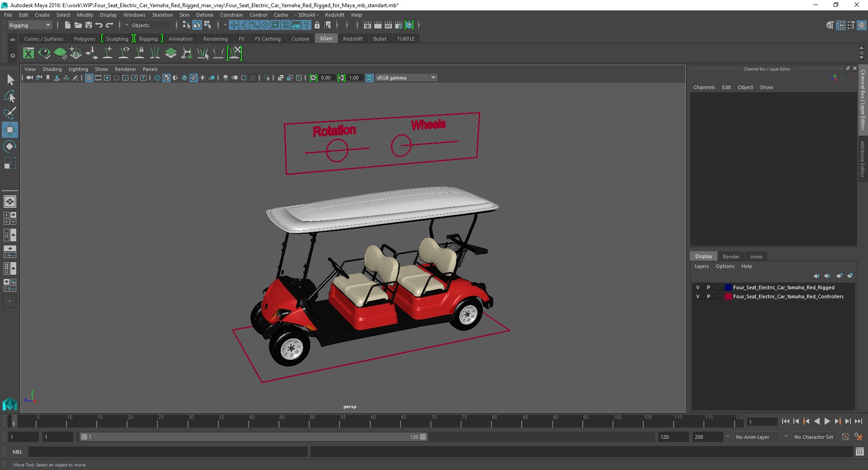Play the animation forwards

click(827, 421)
